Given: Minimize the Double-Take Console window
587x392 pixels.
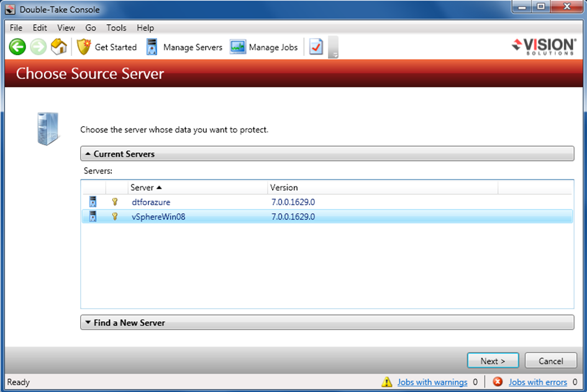Looking at the screenshot, I should [522, 7].
